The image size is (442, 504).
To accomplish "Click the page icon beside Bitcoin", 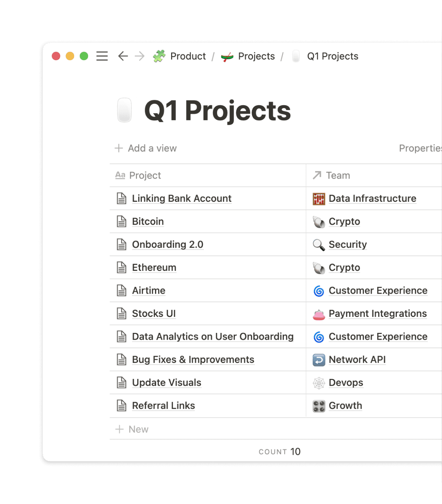I will 122,222.
